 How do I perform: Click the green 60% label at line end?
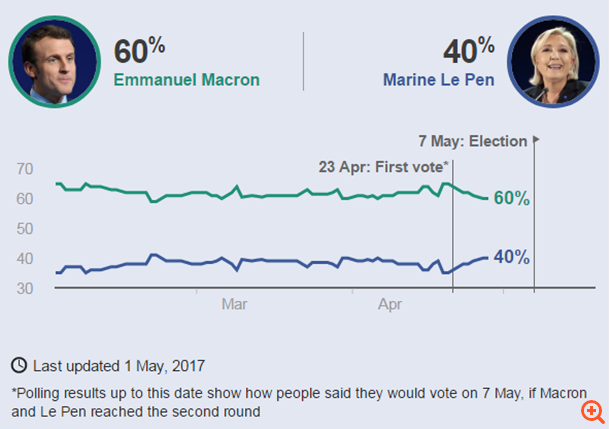[511, 198]
